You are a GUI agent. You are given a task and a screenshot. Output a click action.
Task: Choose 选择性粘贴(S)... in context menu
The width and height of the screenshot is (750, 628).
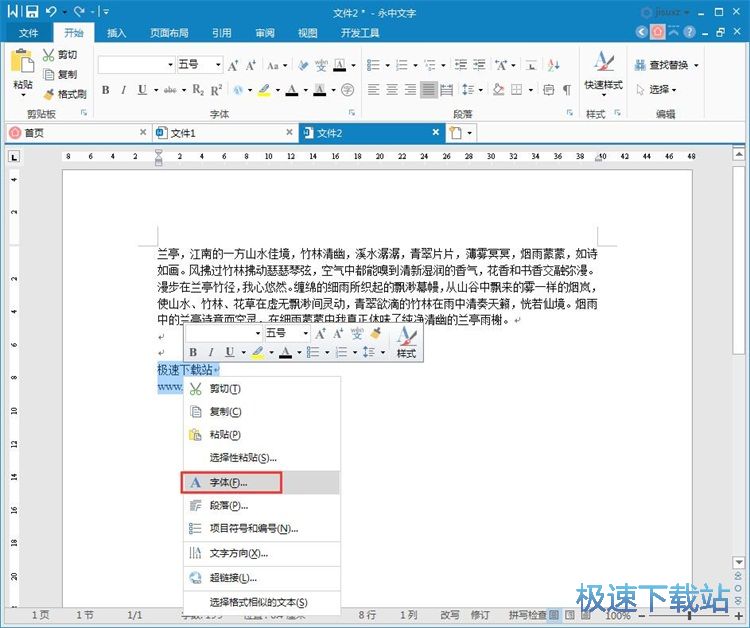262,458
